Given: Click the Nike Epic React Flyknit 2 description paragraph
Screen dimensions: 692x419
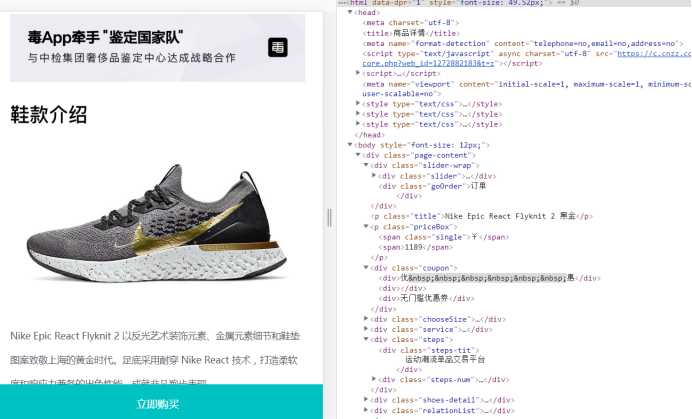Looking at the screenshot, I should 155,358.
